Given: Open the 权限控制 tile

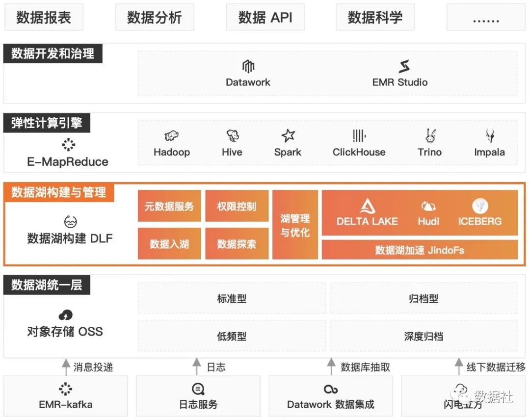Looking at the screenshot, I should [x=237, y=206].
